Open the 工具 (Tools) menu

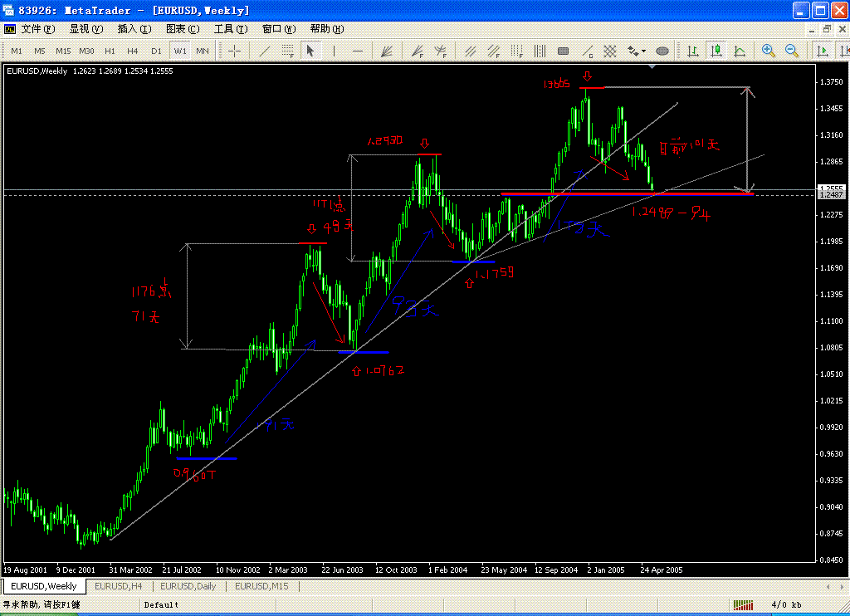click(x=231, y=29)
